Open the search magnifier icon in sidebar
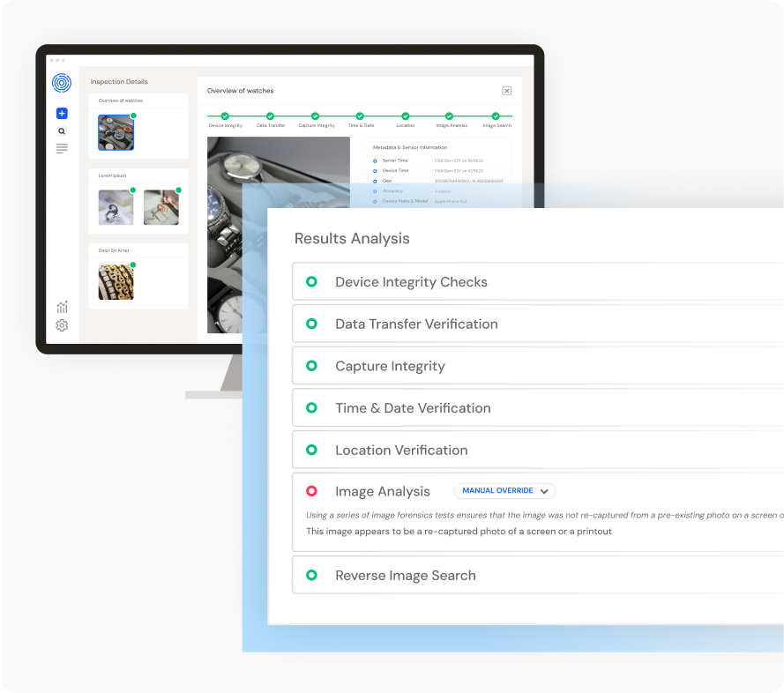This screenshot has width=784, height=693. pos(62,131)
